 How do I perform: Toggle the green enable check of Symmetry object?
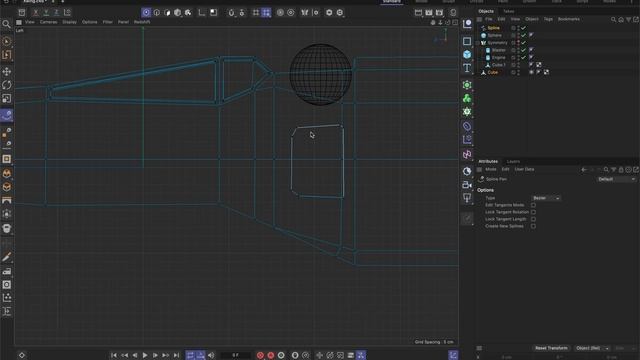tap(523, 42)
